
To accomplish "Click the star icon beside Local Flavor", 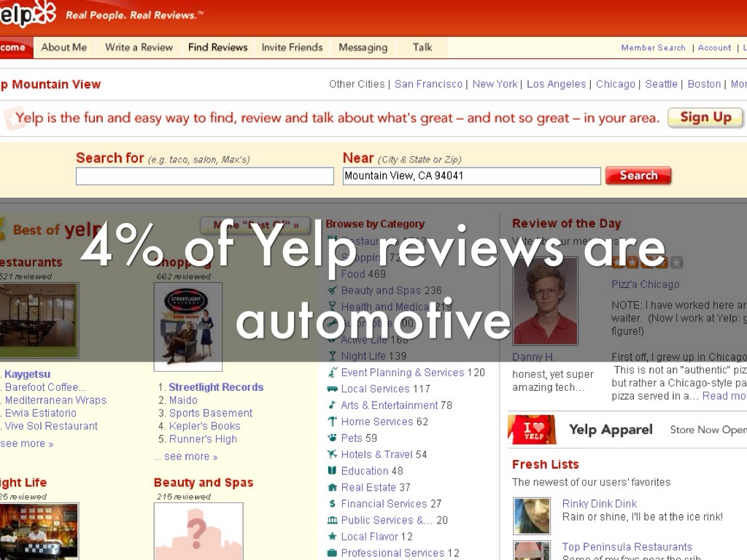I will pos(333,537).
